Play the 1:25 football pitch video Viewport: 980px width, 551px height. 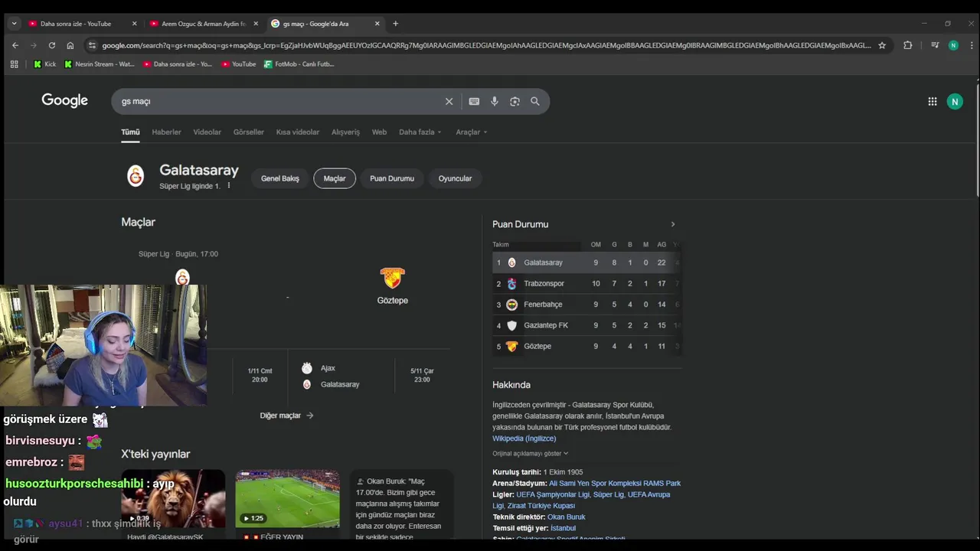click(287, 499)
